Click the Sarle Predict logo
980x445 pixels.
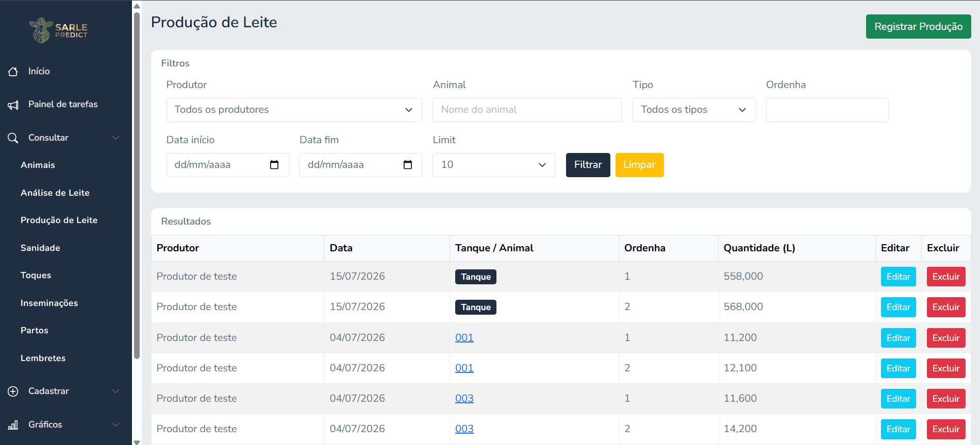(58, 30)
